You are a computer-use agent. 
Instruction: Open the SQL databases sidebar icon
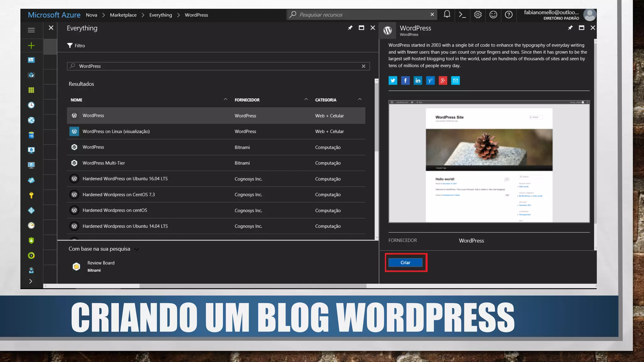tap(31, 135)
